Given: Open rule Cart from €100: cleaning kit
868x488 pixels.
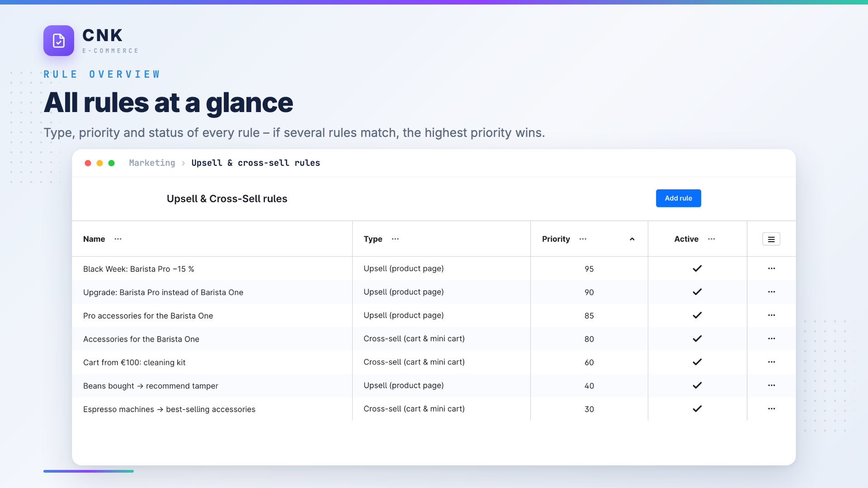Looking at the screenshot, I should point(134,362).
